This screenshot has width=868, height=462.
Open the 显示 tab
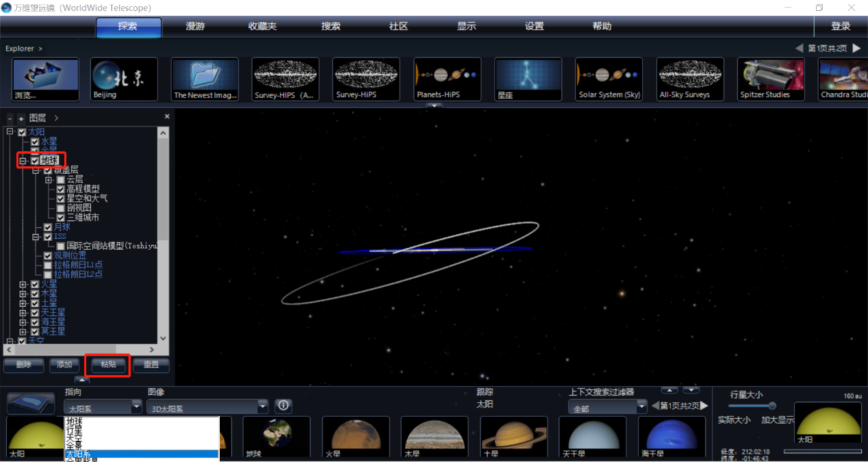pyautogui.click(x=466, y=27)
